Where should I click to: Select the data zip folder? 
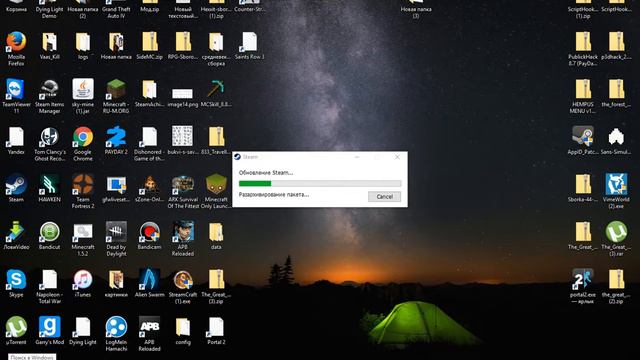[x=216, y=232]
